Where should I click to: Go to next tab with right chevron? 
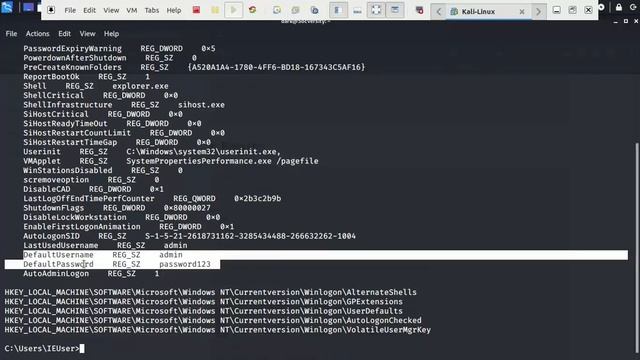click(538, 11)
